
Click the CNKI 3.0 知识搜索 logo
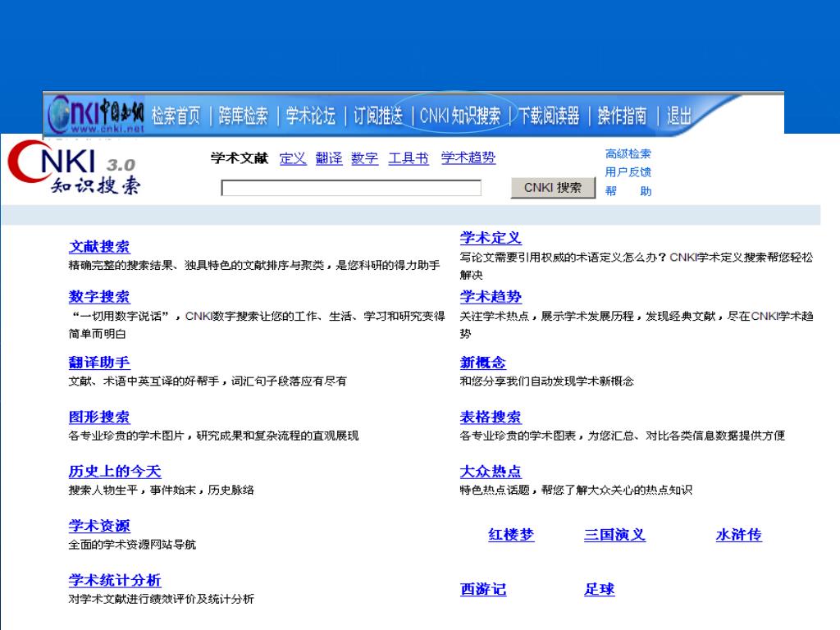click(74, 168)
